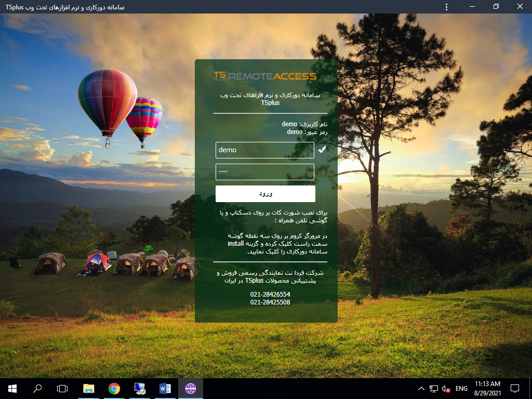Open Windows Search from the taskbar
This screenshot has width=532, height=399.
(36, 388)
